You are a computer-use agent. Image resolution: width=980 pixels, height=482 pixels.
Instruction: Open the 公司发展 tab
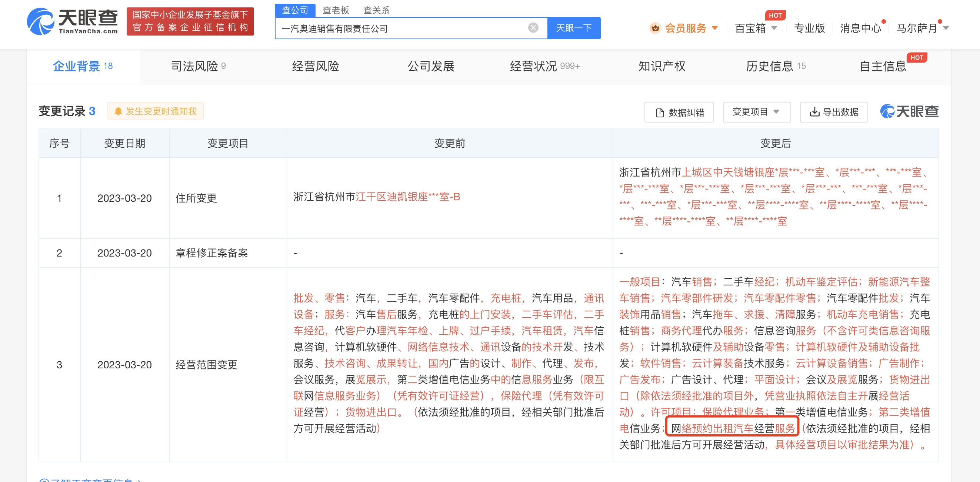pyautogui.click(x=431, y=66)
